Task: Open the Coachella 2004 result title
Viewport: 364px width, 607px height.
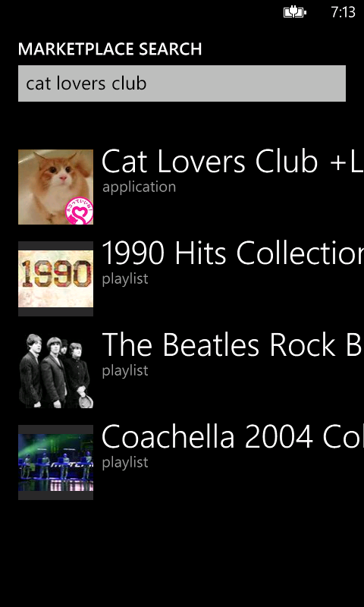Action: pyautogui.click(x=233, y=437)
